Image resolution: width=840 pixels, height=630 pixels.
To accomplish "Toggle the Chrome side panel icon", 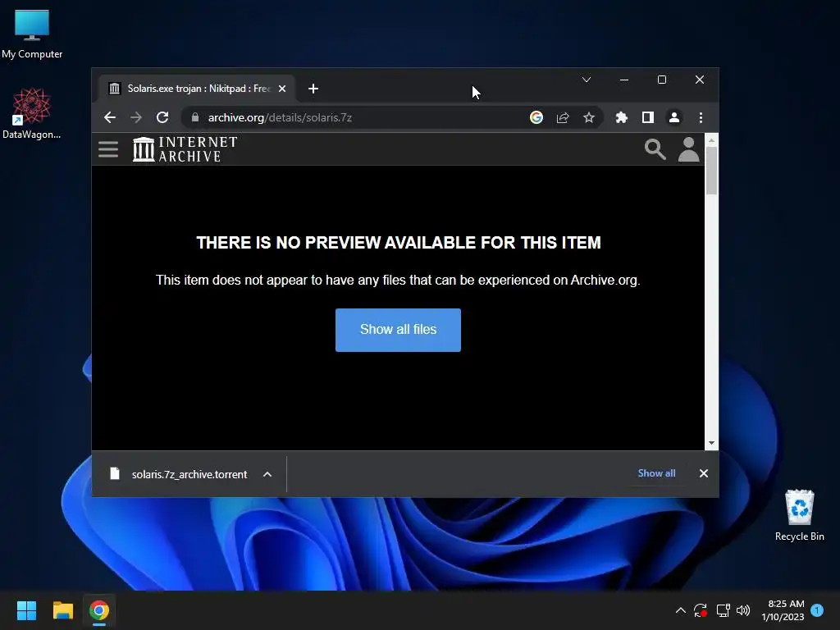I will tap(648, 117).
